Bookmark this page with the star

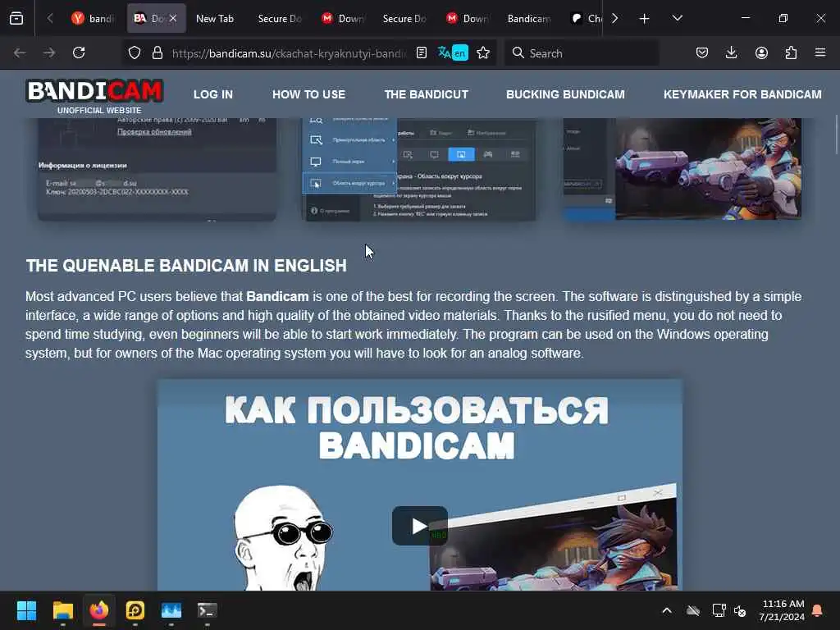(483, 52)
